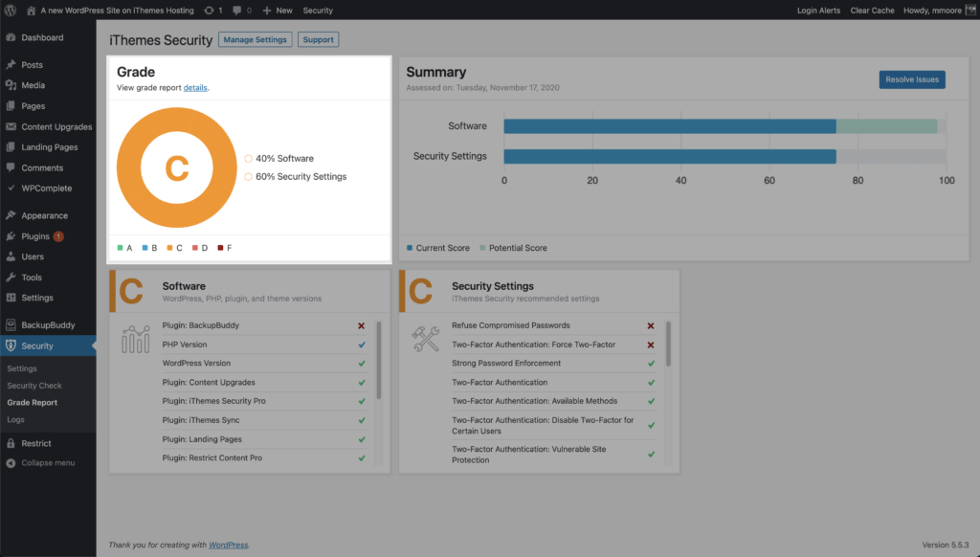Click the WPComplete checkmark icon

11,188
